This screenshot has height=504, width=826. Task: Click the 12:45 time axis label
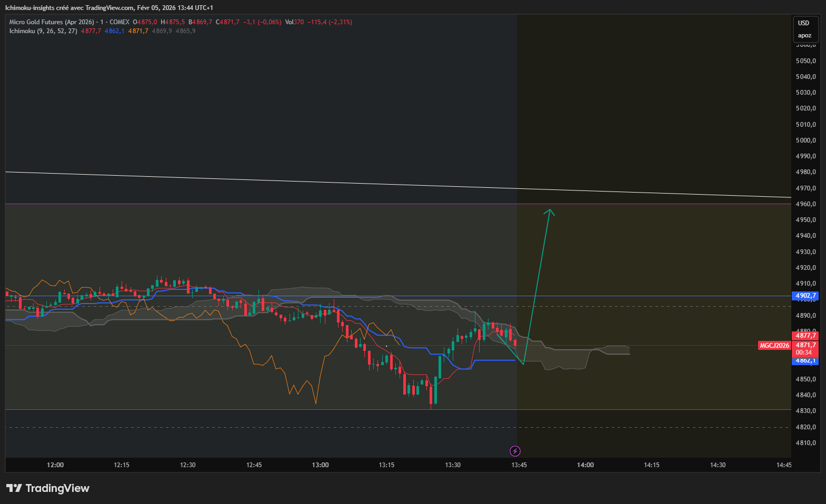click(x=254, y=465)
